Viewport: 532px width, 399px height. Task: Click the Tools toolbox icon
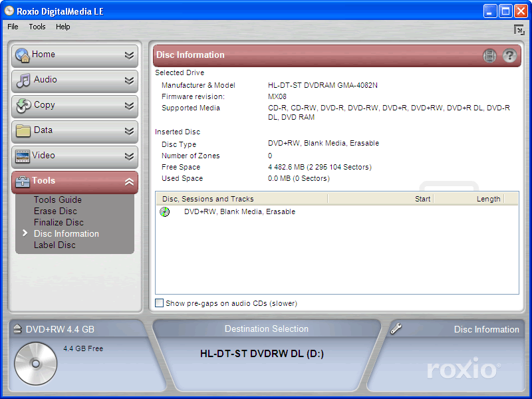(23, 182)
